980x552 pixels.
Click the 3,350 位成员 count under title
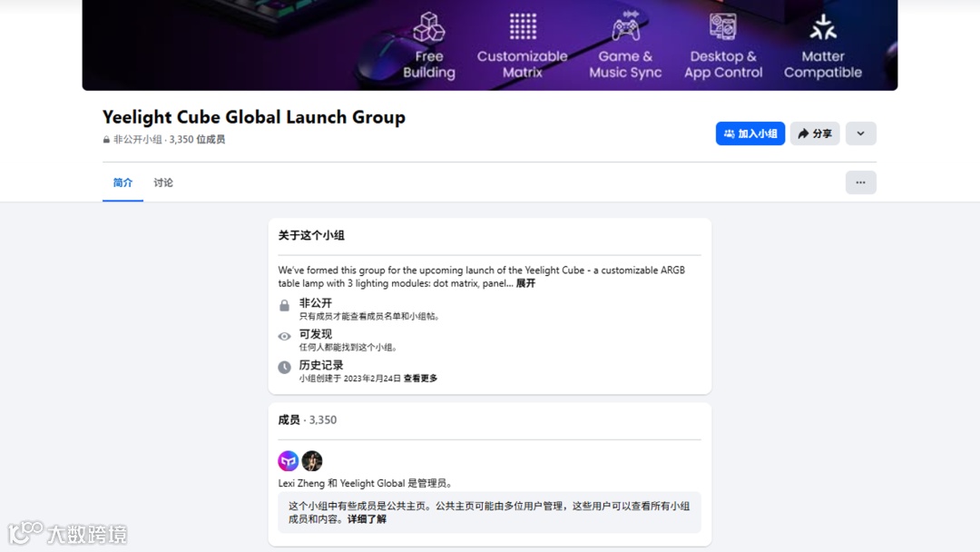197,140
